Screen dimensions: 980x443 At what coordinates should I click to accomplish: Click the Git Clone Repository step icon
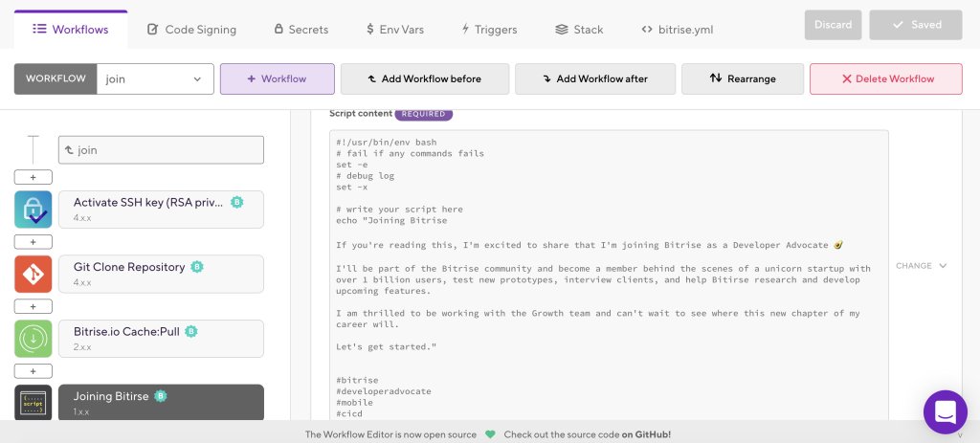tap(33, 274)
